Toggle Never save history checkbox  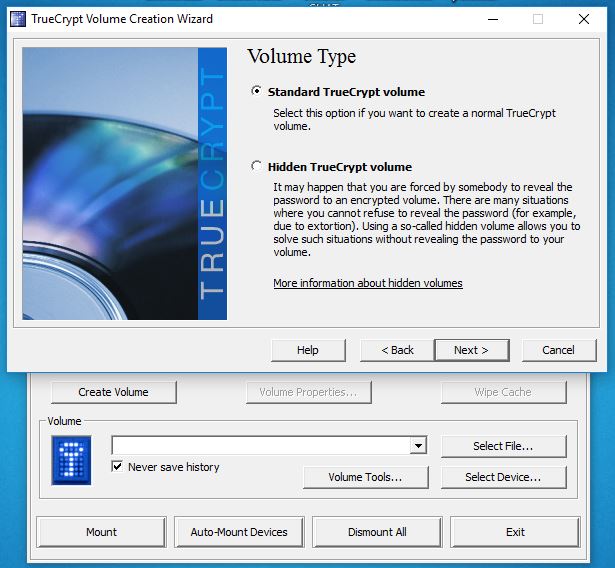click(x=117, y=466)
